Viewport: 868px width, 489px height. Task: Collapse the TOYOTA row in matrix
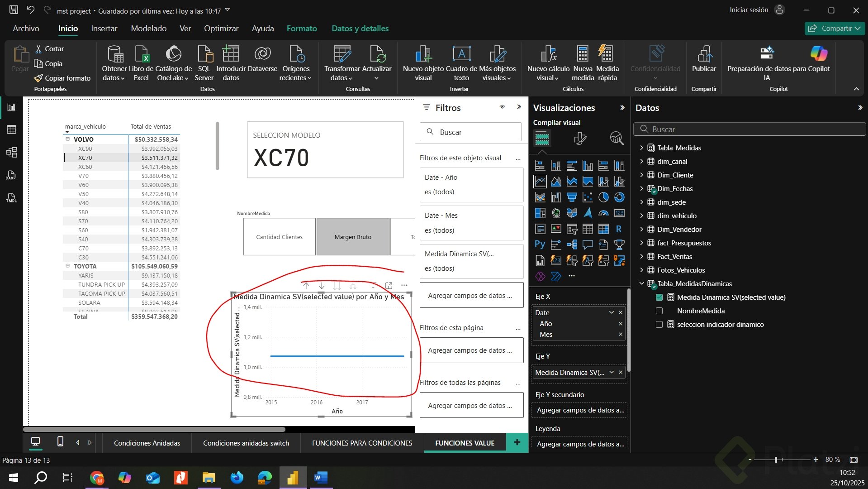point(68,266)
